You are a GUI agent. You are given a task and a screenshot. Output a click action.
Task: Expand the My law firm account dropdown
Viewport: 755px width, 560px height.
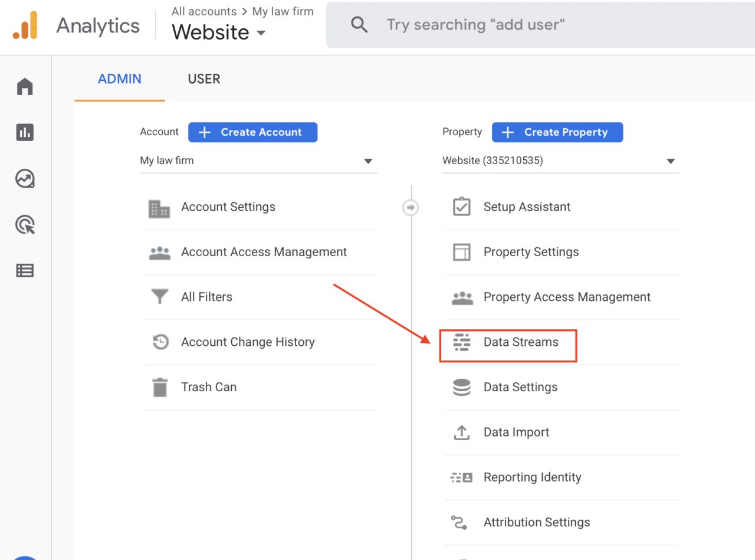[x=258, y=161]
